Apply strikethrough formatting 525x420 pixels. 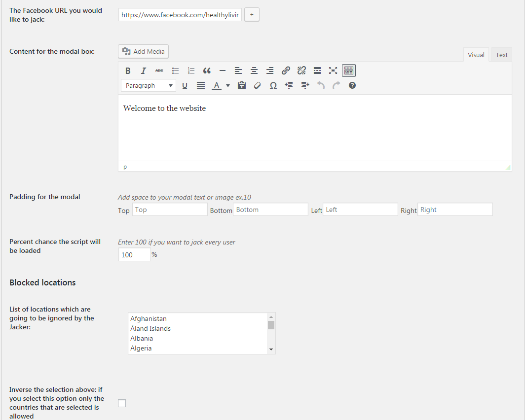tap(159, 70)
